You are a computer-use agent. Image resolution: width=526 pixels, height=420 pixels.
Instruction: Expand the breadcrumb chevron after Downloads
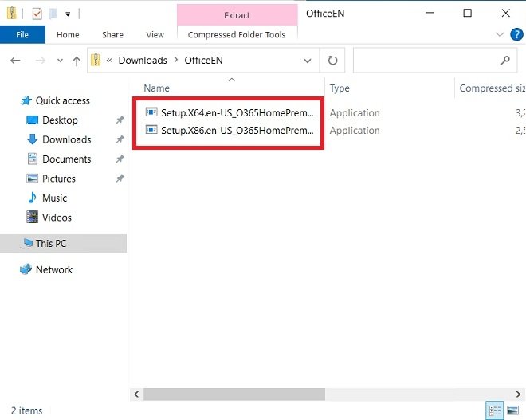(176, 60)
